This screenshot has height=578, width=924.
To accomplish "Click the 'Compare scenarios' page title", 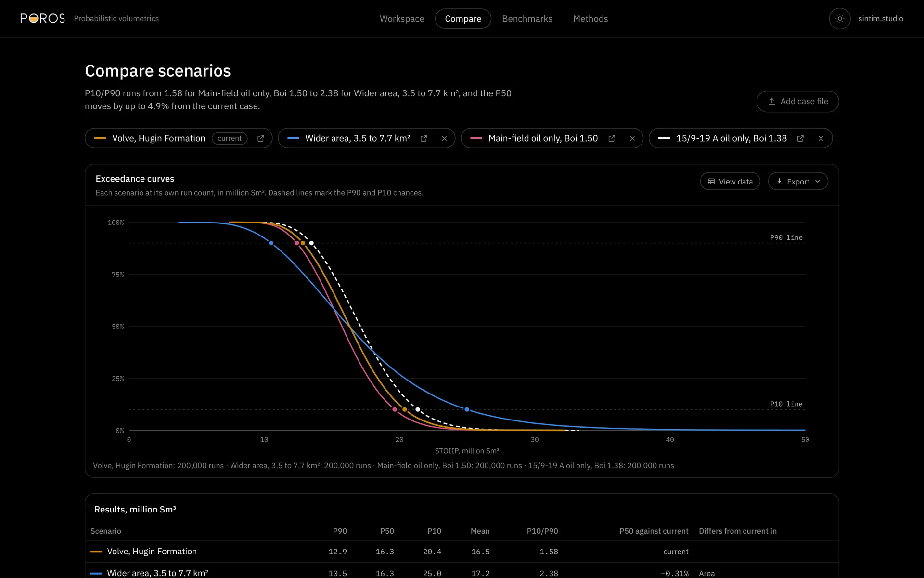I will click(x=158, y=71).
